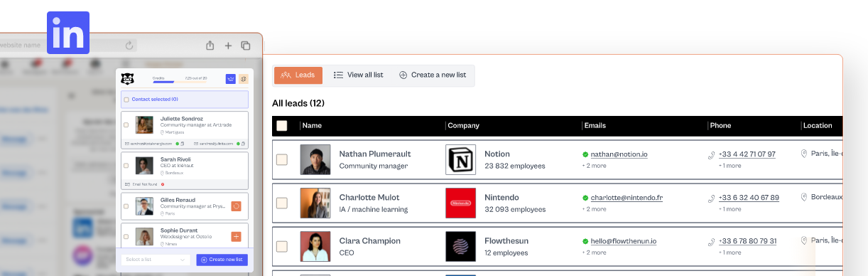Open the browser tabs overview icon
This screenshot has height=276, width=868.
click(x=246, y=46)
